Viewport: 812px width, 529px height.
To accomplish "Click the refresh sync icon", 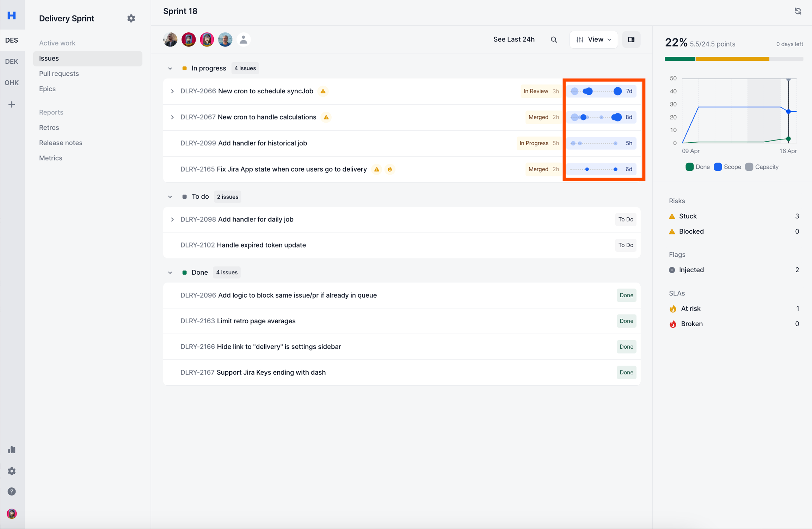I will click(x=798, y=11).
